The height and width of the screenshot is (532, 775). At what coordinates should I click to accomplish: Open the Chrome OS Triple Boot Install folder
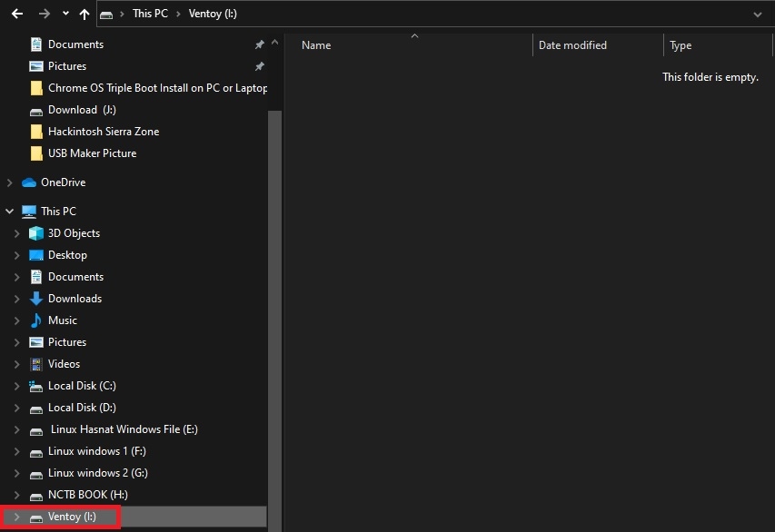158,88
